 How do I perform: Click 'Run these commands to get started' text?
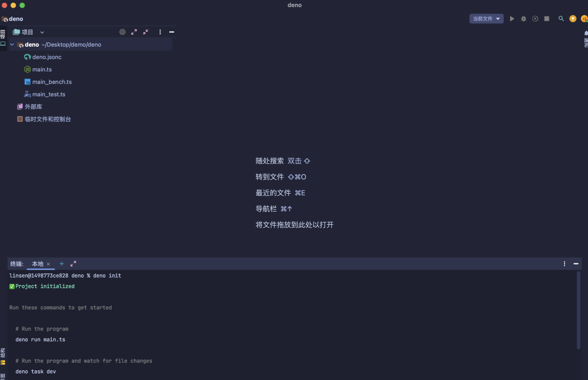pyautogui.click(x=60, y=308)
